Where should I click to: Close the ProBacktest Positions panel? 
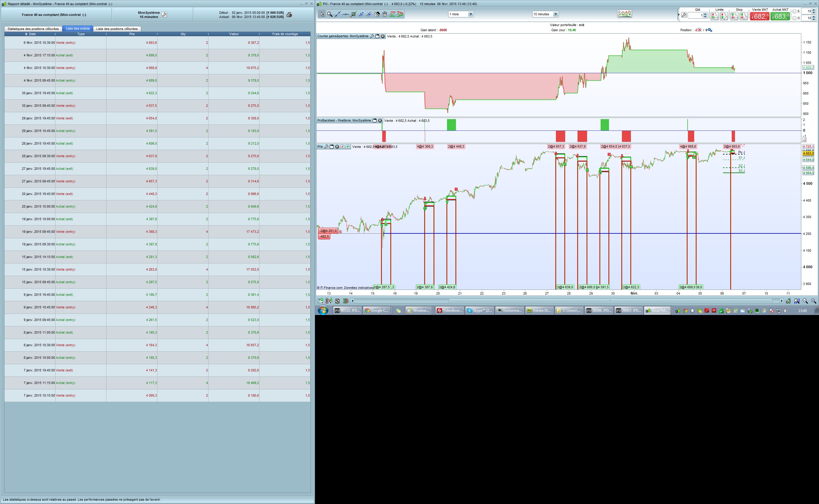point(380,121)
